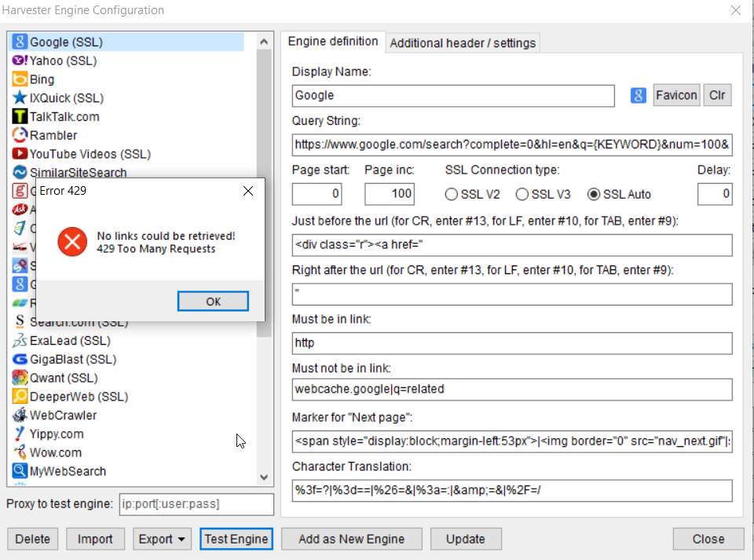Select the ExaLead engine icon
This screenshot has width=754, height=560.
pos(19,340)
